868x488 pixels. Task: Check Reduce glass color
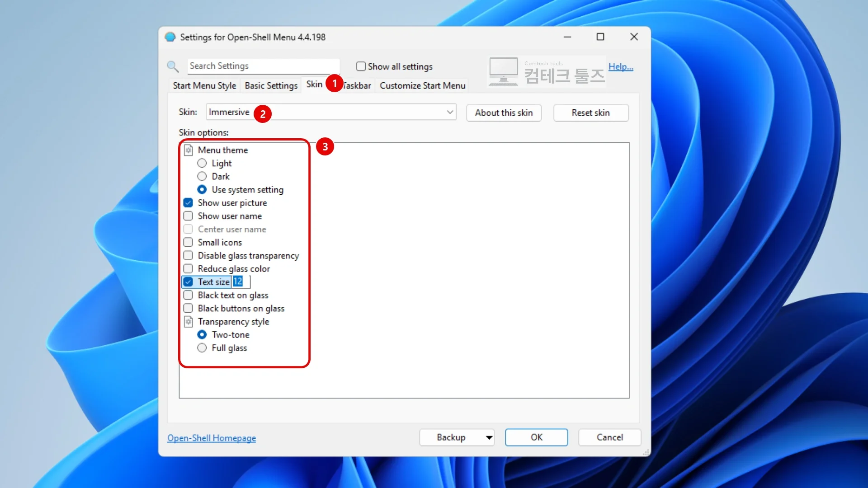(x=188, y=269)
